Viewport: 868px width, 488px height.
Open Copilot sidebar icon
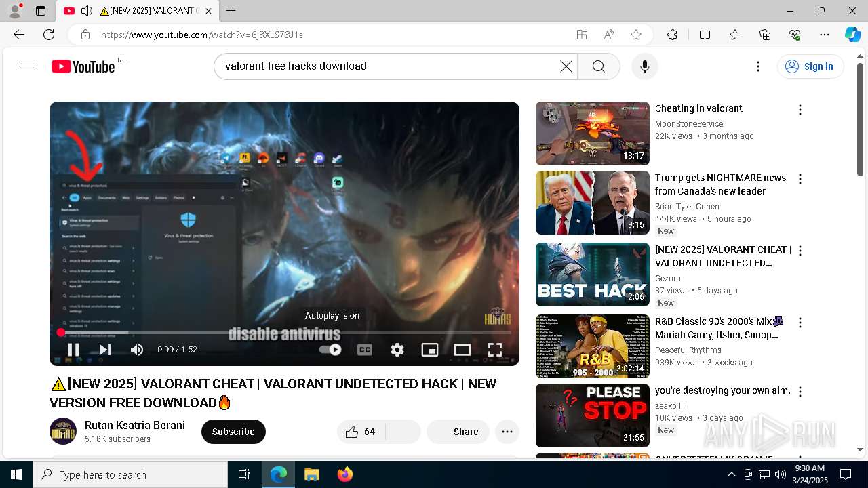click(853, 35)
